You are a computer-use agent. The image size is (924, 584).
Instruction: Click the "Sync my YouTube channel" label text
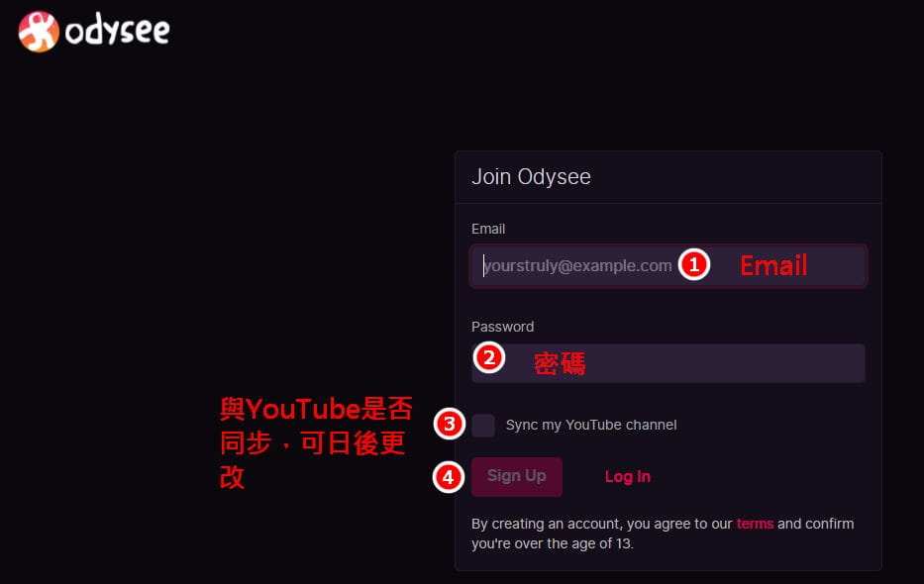pyautogui.click(x=591, y=425)
